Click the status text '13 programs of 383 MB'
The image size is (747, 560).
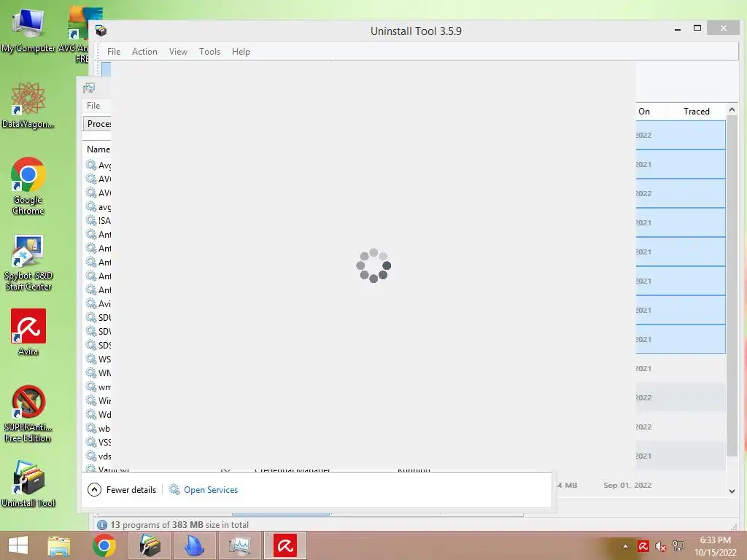(179, 525)
